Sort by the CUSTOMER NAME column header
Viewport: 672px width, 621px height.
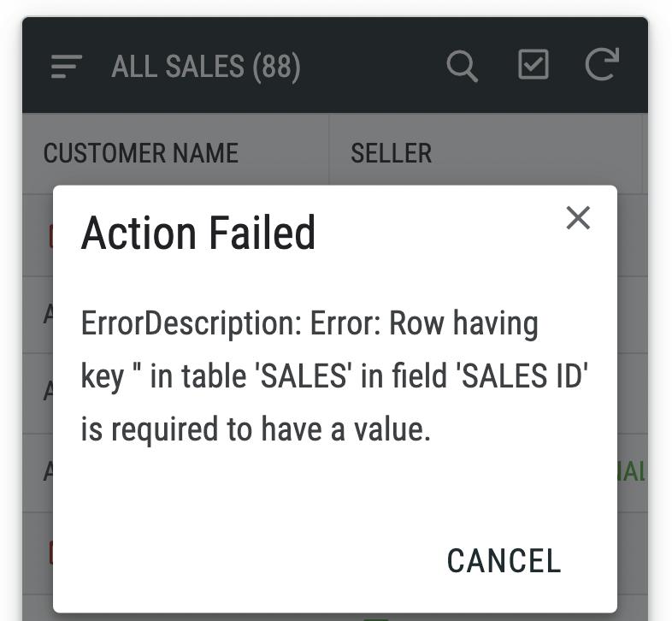pos(141,153)
